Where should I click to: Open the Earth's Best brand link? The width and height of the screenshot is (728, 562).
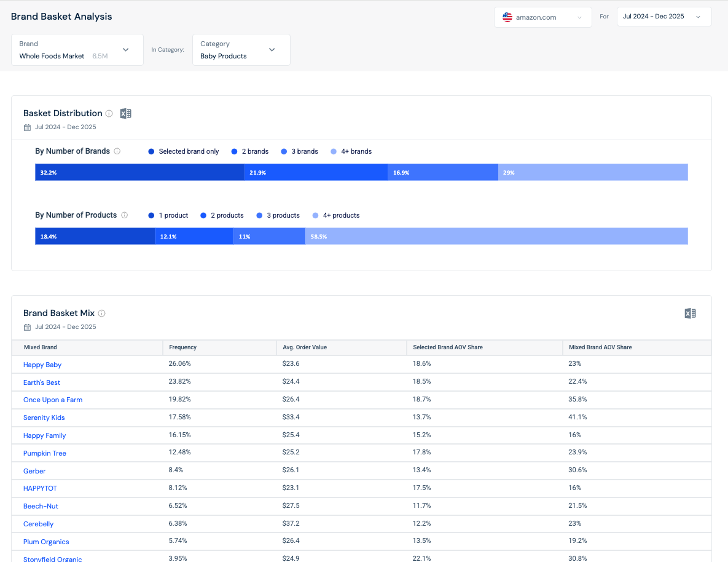coord(42,382)
